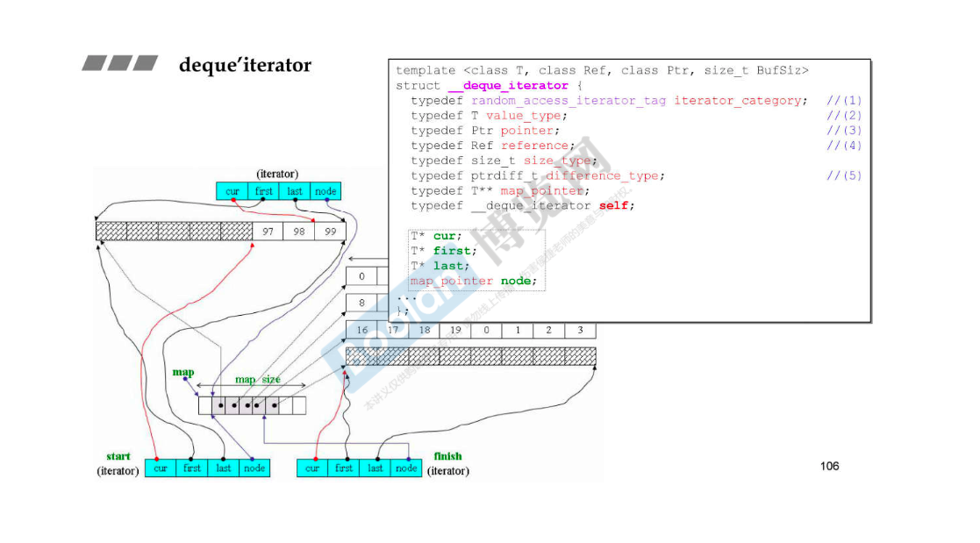Click the green "start" label

click(118, 457)
